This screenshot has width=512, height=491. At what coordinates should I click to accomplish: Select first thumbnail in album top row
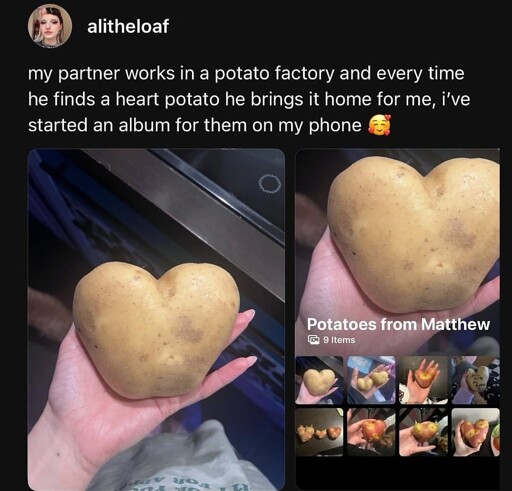[x=319, y=380]
